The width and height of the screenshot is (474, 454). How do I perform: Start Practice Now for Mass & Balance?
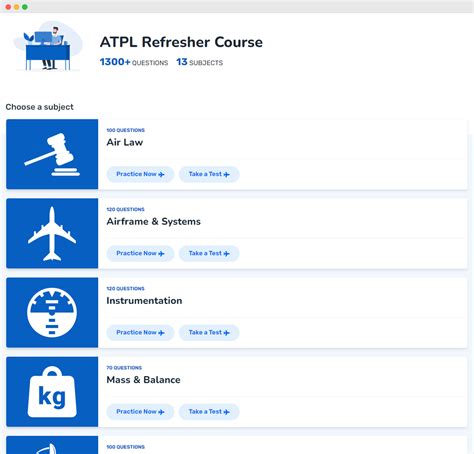(140, 412)
